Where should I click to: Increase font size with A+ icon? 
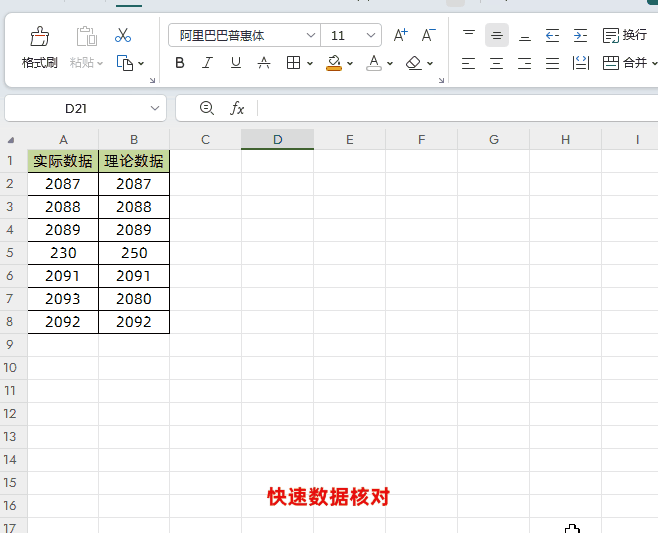click(400, 35)
